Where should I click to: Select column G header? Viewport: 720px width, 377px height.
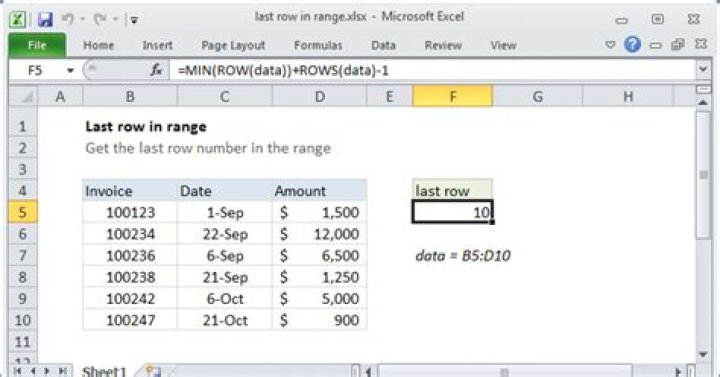(x=538, y=96)
